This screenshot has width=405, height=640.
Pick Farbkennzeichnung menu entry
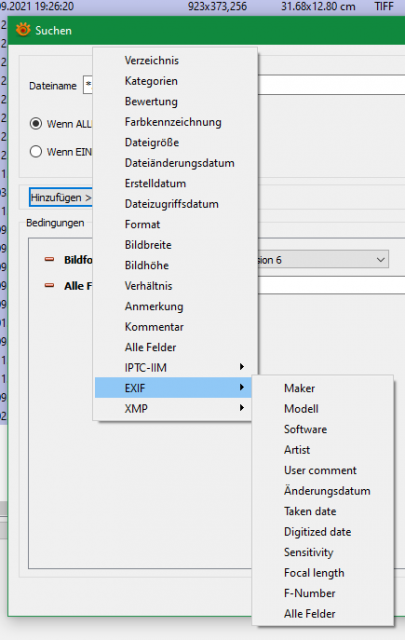click(173, 122)
